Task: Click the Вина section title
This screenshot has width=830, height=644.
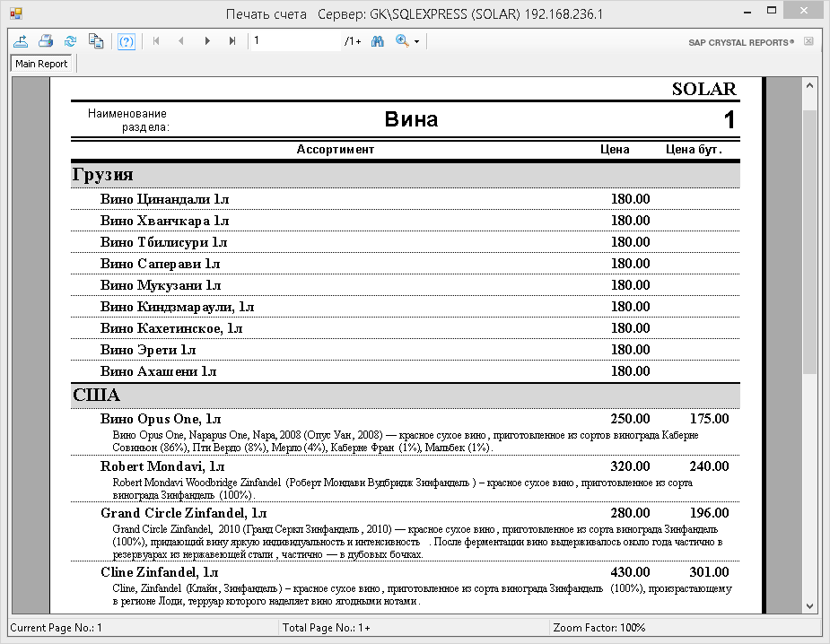Action: (x=411, y=119)
